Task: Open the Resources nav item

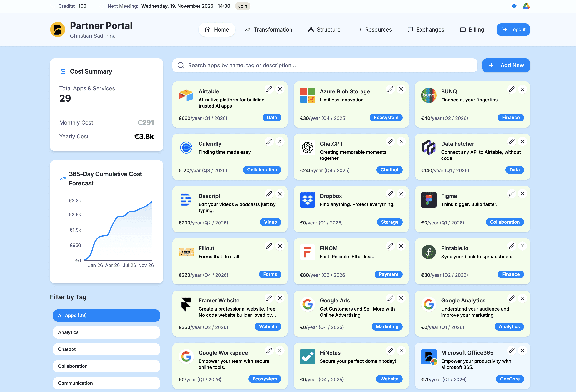Action: [x=374, y=30]
